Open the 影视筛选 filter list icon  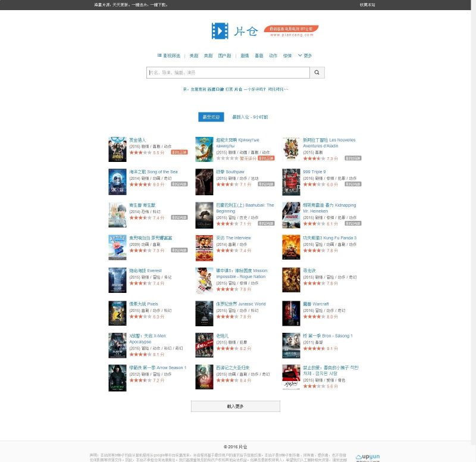(x=159, y=55)
